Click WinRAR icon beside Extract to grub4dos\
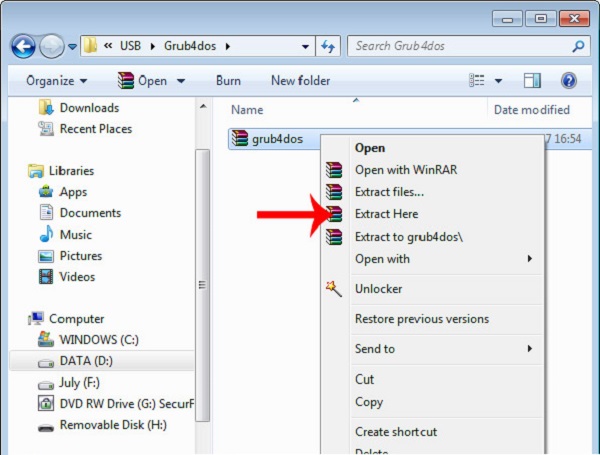This screenshot has width=600, height=455. [x=334, y=237]
